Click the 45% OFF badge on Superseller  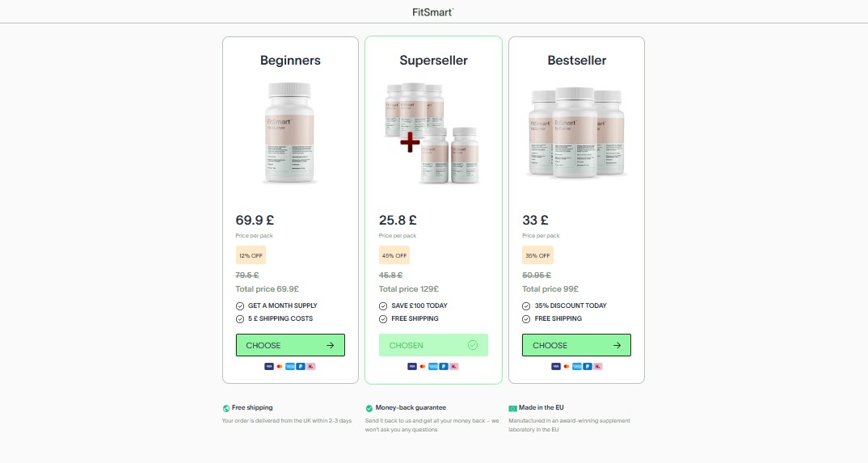(394, 255)
